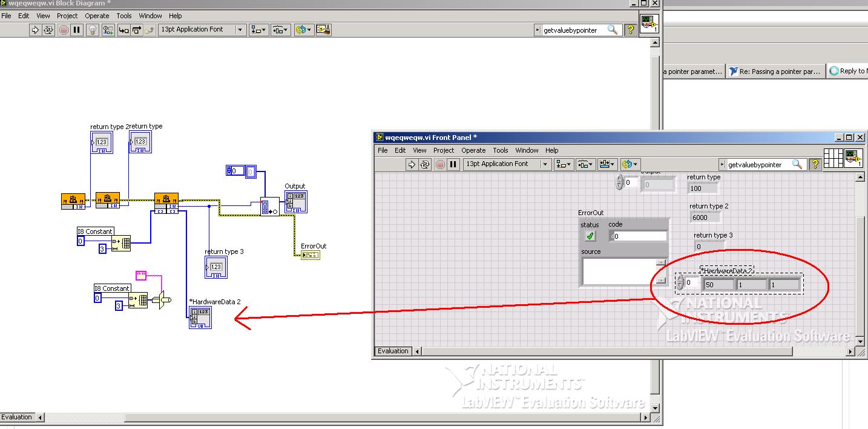Select the return type 3 terminal
868x429 pixels.
pos(216,267)
